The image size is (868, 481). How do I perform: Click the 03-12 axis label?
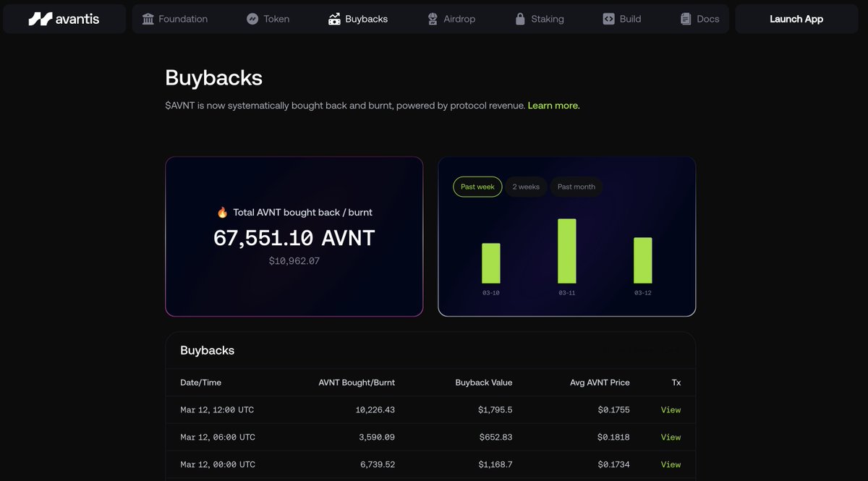[643, 293]
